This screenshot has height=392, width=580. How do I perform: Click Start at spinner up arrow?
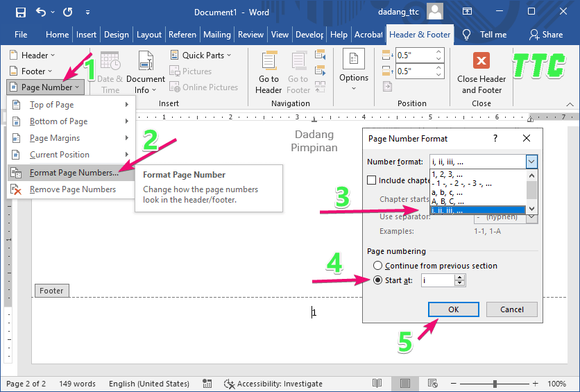[459, 278]
